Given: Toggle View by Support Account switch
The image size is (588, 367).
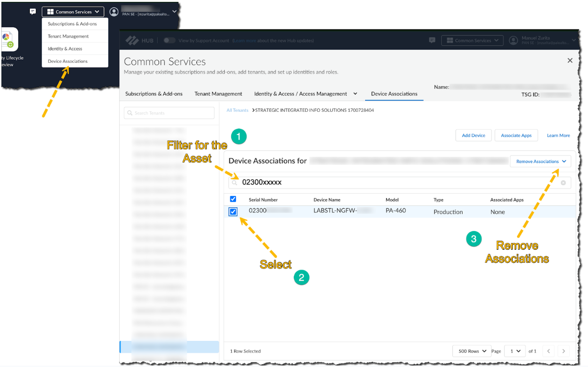Looking at the screenshot, I should click(170, 41).
